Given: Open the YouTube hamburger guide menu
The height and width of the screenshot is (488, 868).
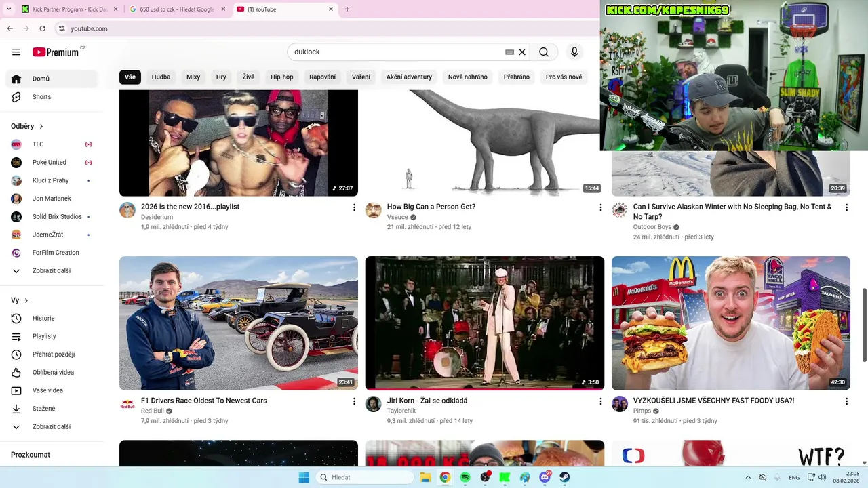Looking at the screenshot, I should pos(16,52).
